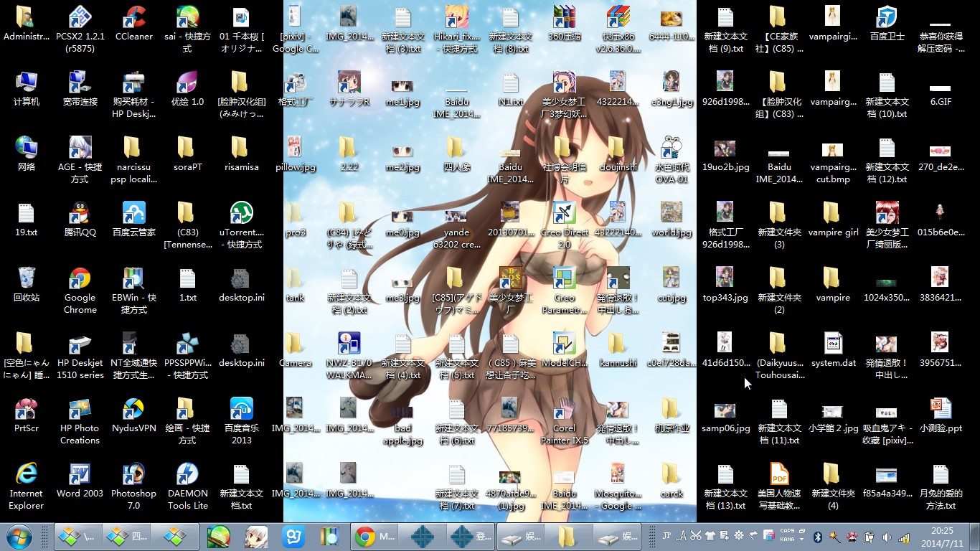The image size is (980, 551).
Task: Open the doujinshi folder
Action: tap(618, 147)
